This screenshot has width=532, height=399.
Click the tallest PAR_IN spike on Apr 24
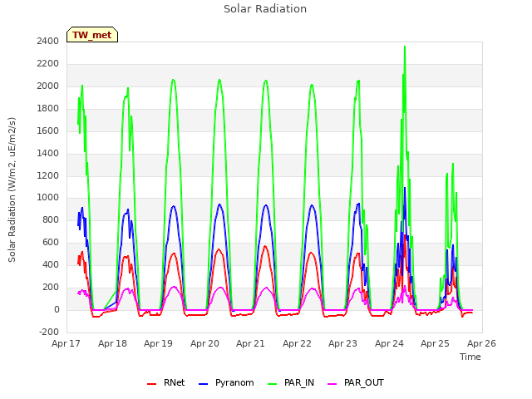pos(405,47)
